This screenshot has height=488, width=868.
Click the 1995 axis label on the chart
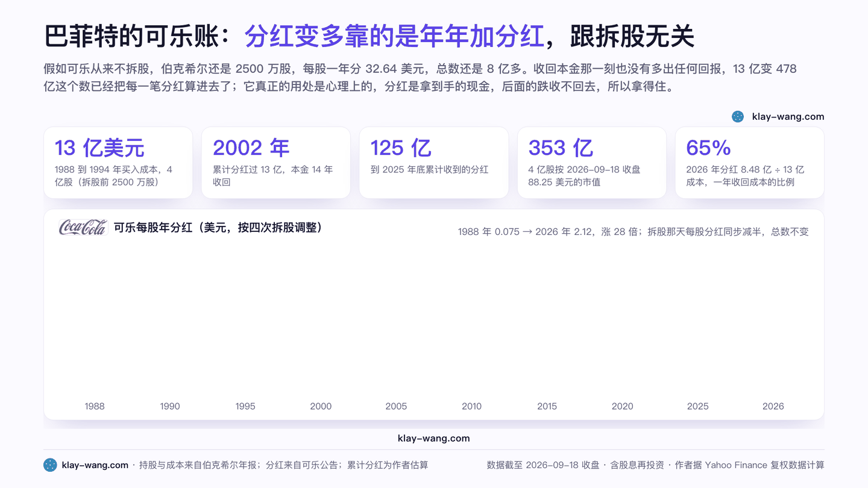coord(245,406)
